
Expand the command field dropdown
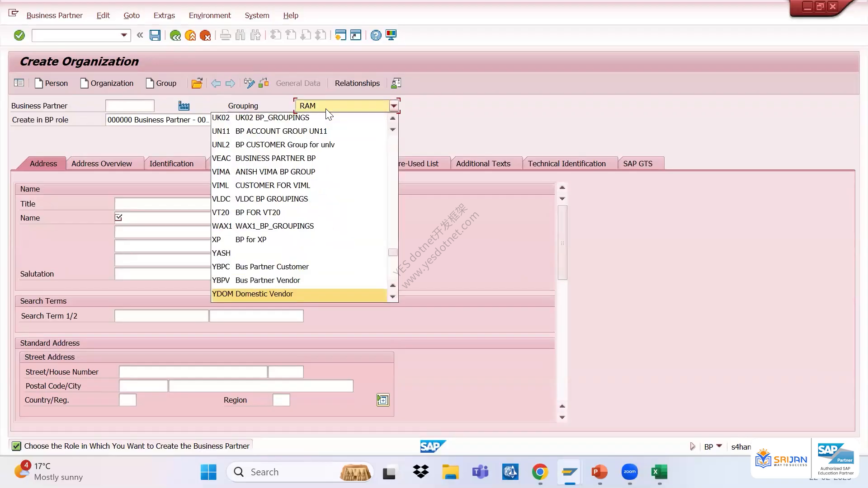point(124,35)
